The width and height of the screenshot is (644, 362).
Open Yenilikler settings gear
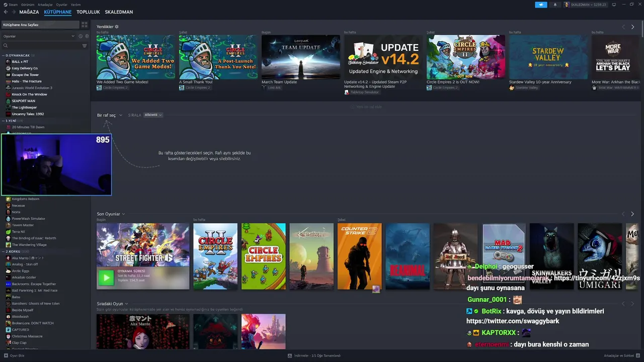(x=117, y=27)
